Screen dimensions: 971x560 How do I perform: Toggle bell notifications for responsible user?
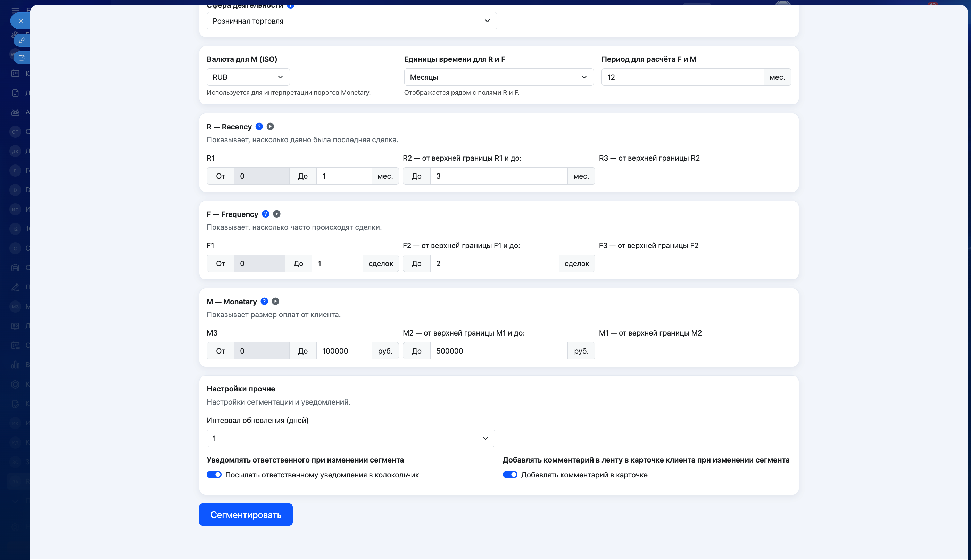(x=214, y=475)
